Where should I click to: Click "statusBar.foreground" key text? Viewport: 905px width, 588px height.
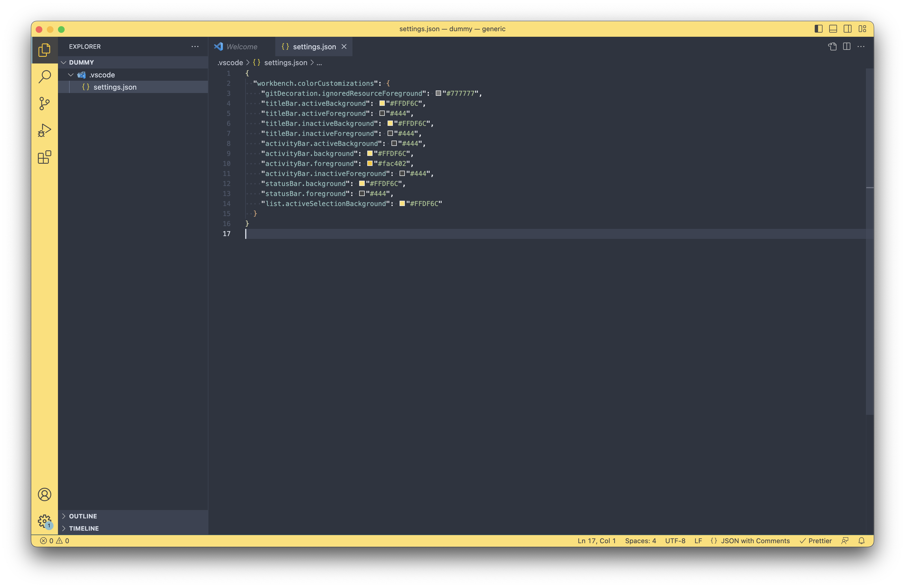point(305,194)
